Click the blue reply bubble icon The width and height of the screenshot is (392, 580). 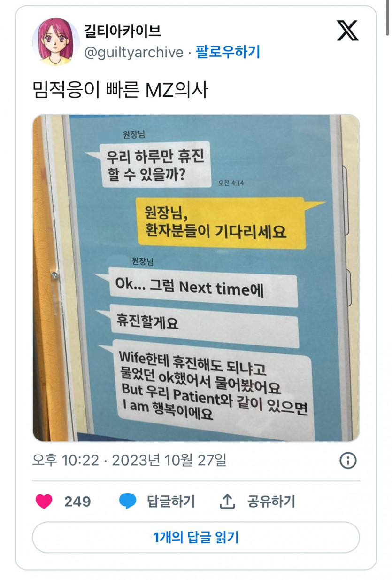pos(128,502)
